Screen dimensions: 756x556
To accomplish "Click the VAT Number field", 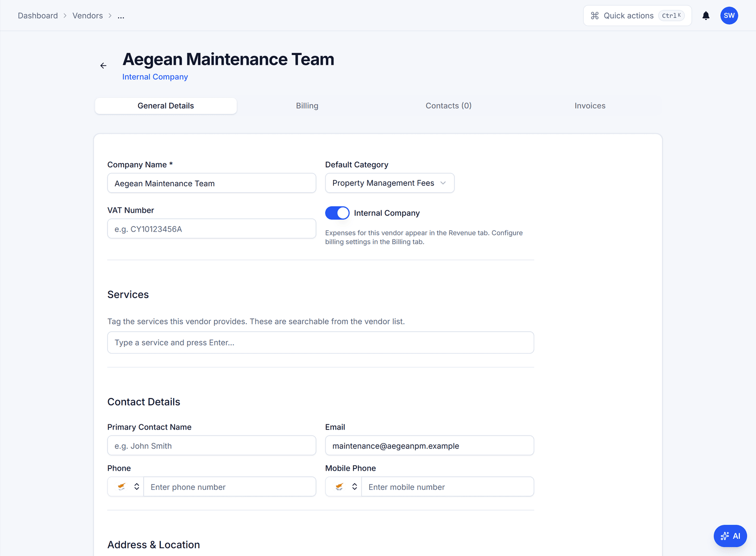I will tap(212, 229).
